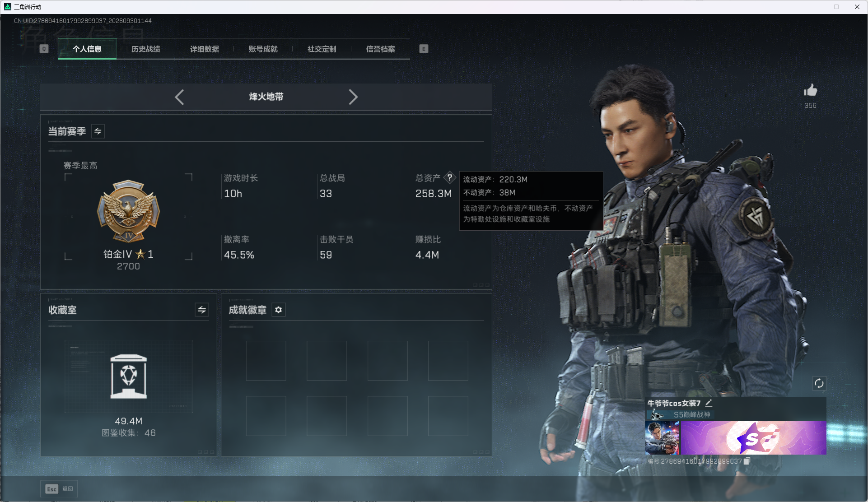The height and width of the screenshot is (502, 868).
Task: Open the 信誉档案 tab
Action: pos(381,49)
